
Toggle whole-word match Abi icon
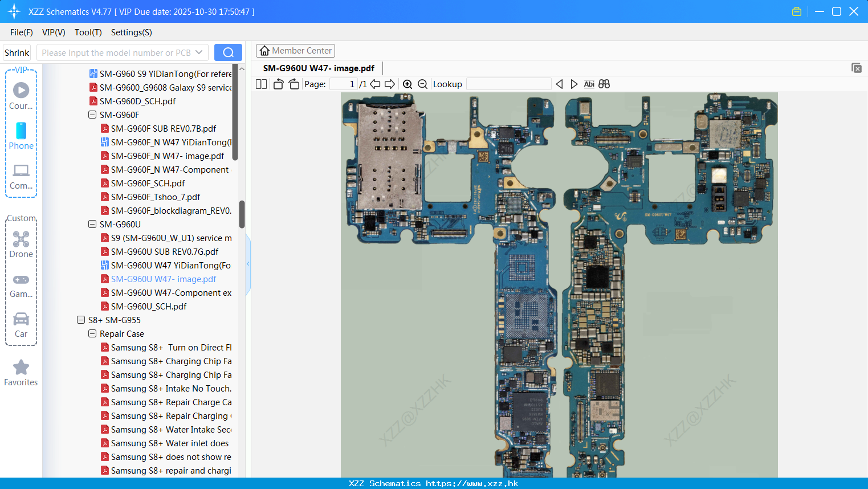pos(589,84)
